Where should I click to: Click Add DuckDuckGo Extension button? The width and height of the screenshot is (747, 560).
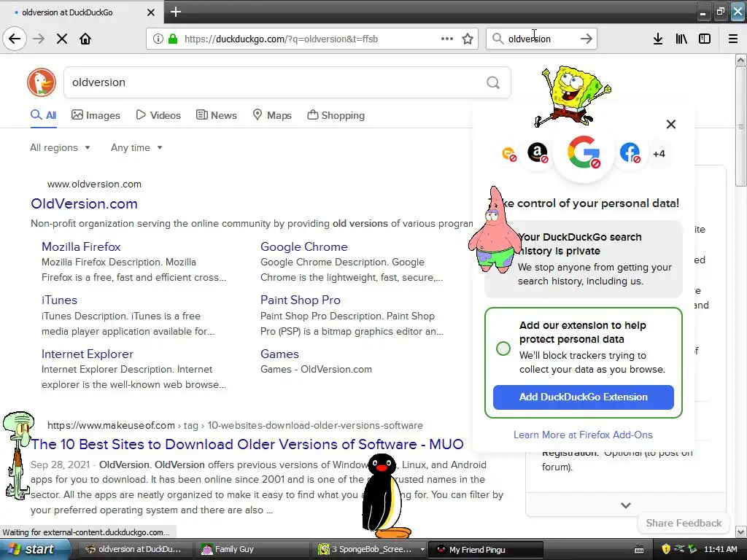coord(583,397)
